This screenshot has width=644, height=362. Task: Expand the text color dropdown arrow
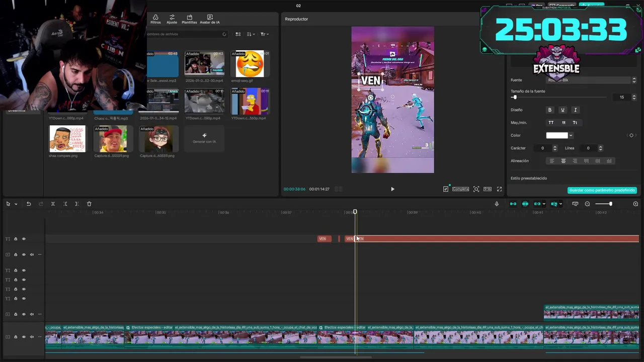click(x=571, y=135)
